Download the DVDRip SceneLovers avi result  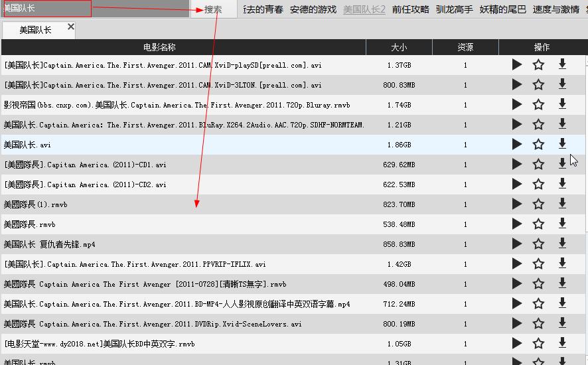[x=562, y=323]
